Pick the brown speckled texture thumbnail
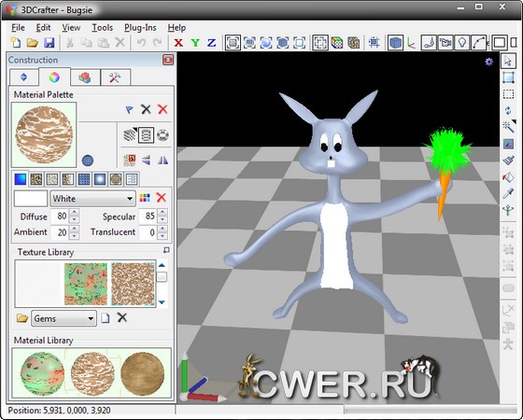 point(133,284)
